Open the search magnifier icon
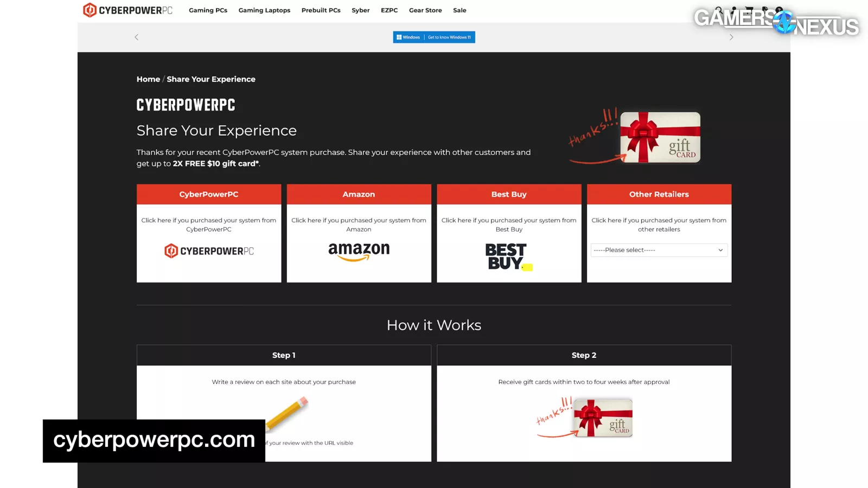 pos(718,10)
